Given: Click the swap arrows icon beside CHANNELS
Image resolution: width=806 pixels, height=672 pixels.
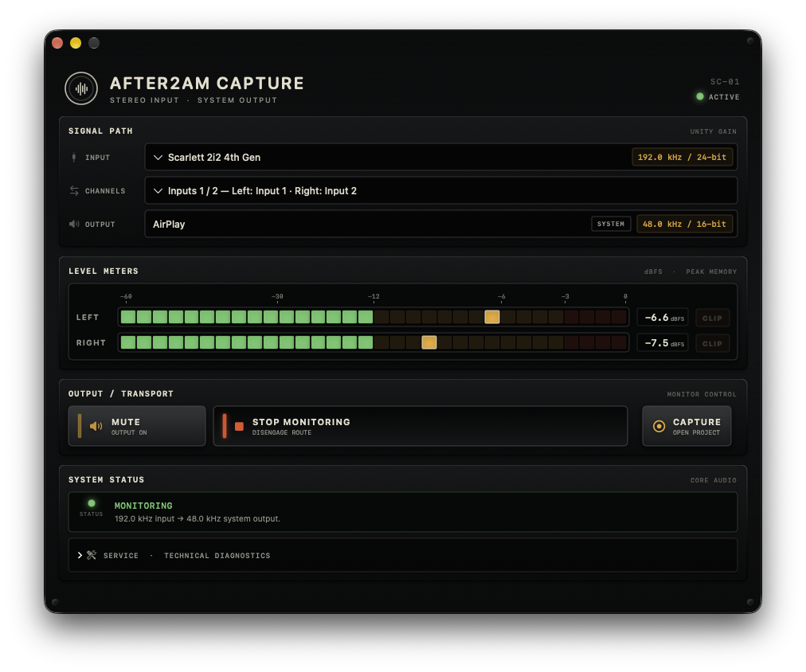Looking at the screenshot, I should pyautogui.click(x=74, y=190).
